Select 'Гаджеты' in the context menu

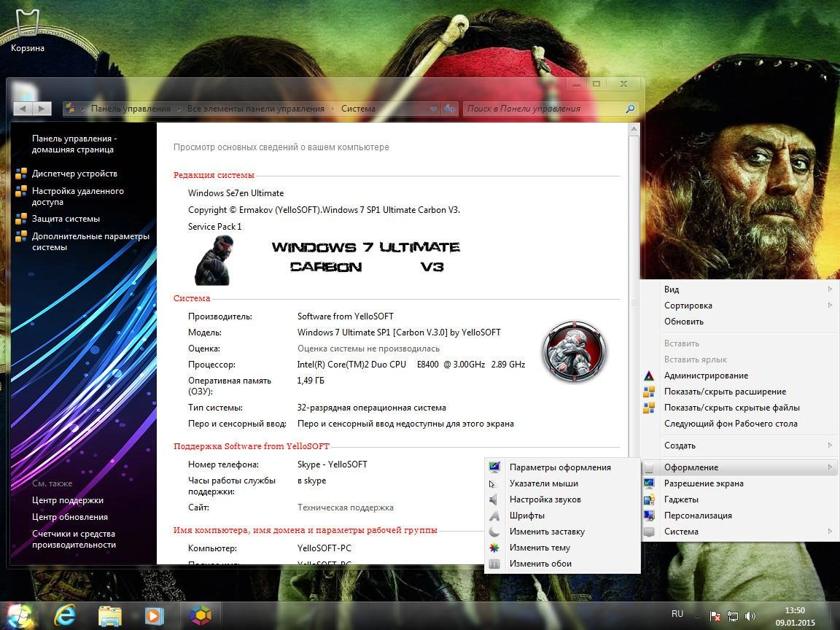(739, 499)
